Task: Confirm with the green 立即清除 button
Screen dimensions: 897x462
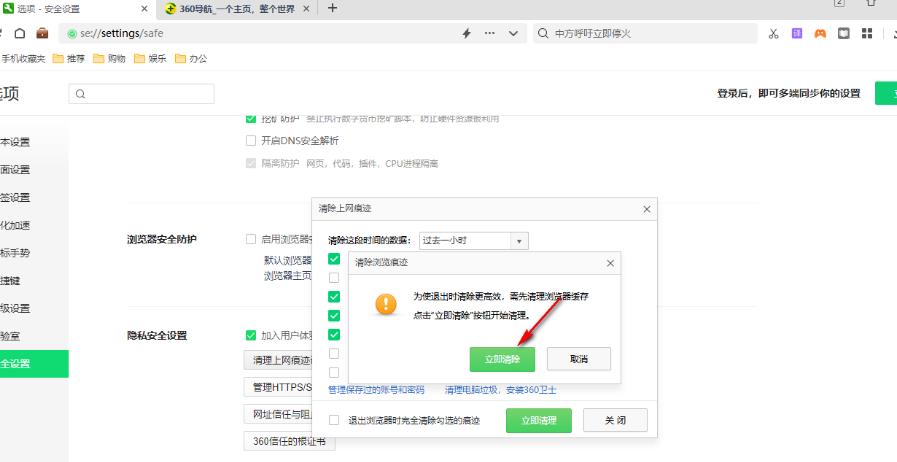Action: [502, 359]
